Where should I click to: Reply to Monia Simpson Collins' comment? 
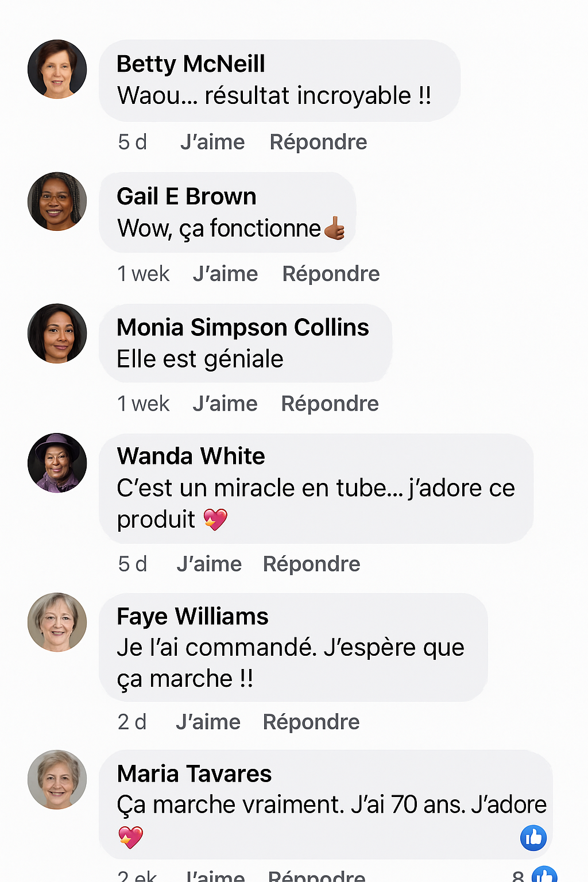330,404
